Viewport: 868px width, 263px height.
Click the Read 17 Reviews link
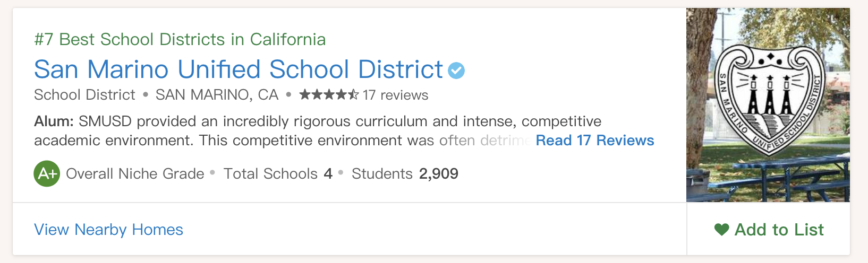point(594,141)
